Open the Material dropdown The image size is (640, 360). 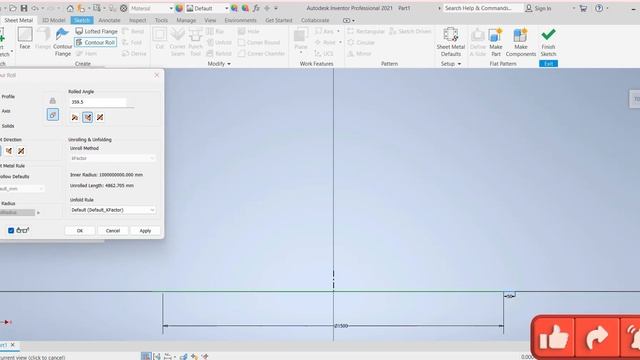tap(171, 8)
